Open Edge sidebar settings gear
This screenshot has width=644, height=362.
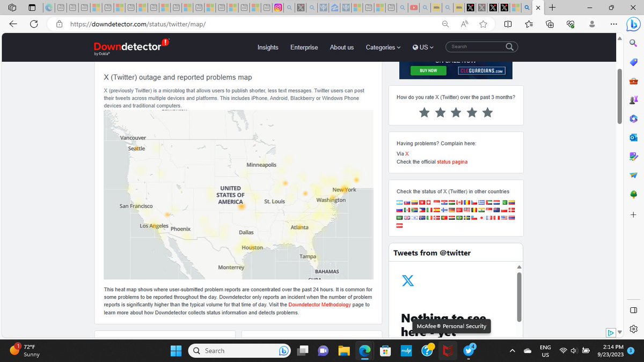(x=633, y=329)
